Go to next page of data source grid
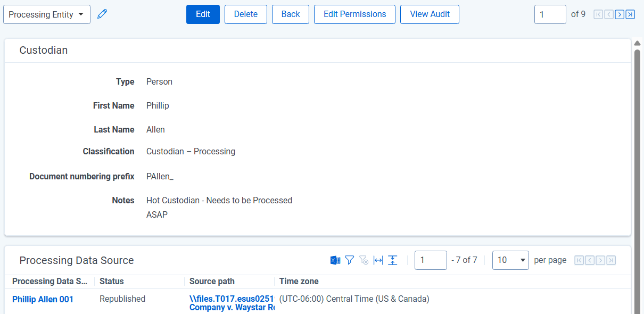This screenshot has width=644, height=314. (x=600, y=260)
